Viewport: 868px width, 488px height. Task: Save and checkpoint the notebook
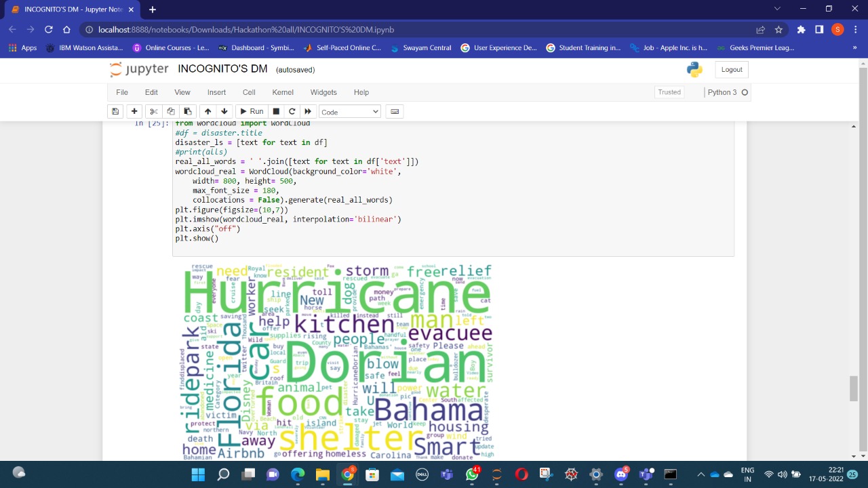tap(115, 111)
